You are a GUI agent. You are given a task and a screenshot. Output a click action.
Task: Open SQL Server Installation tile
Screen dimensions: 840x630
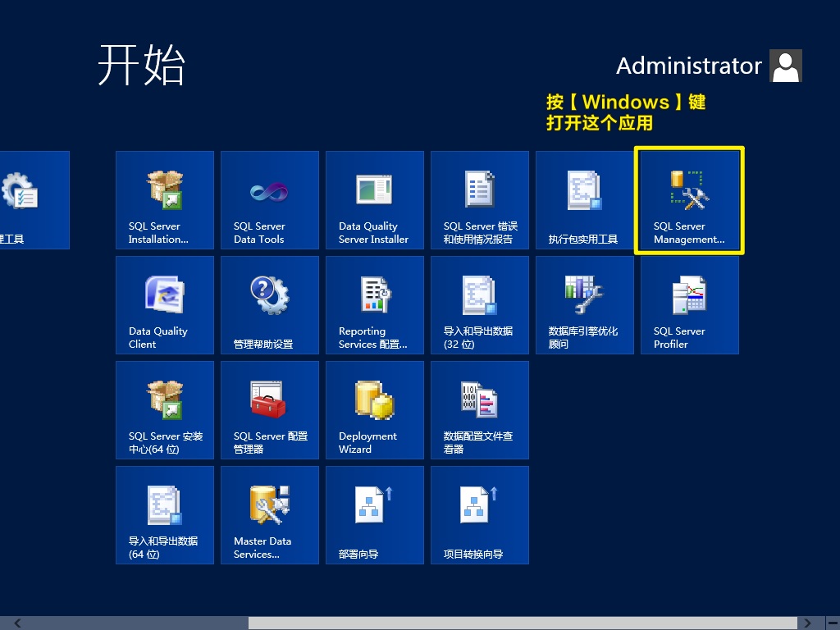click(x=165, y=200)
